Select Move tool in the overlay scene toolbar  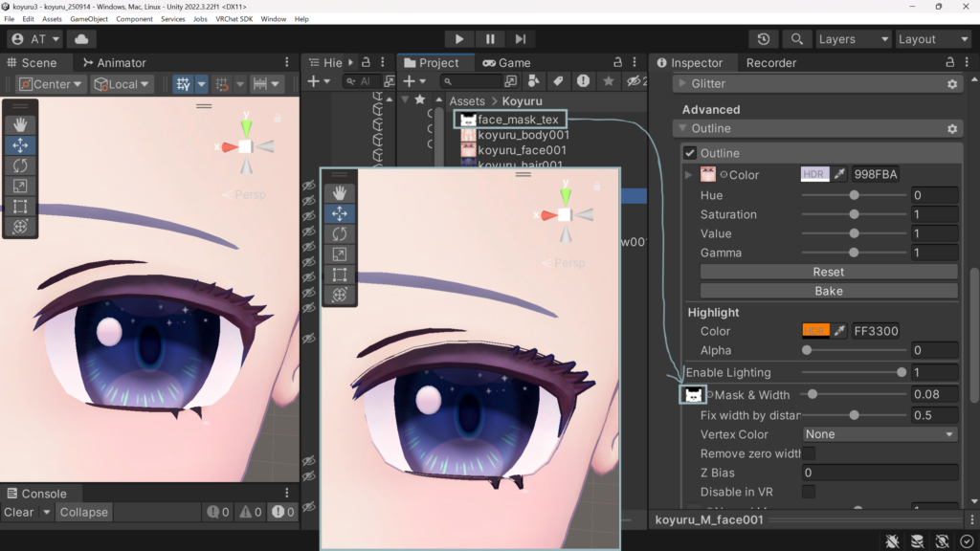point(340,213)
